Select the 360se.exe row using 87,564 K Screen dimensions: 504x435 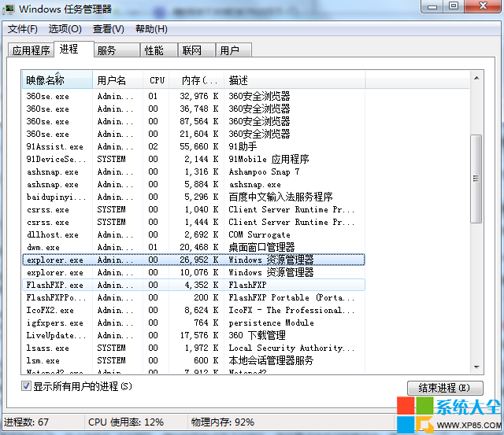194,121
